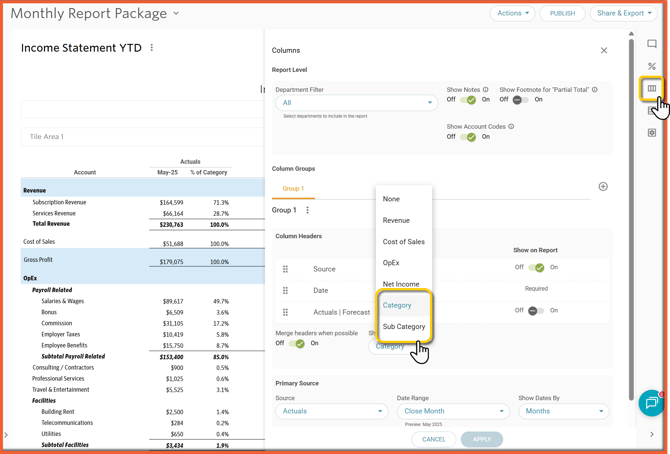This screenshot has width=670, height=454.
Task: Toggle Merge headers when possible
Action: point(297,343)
